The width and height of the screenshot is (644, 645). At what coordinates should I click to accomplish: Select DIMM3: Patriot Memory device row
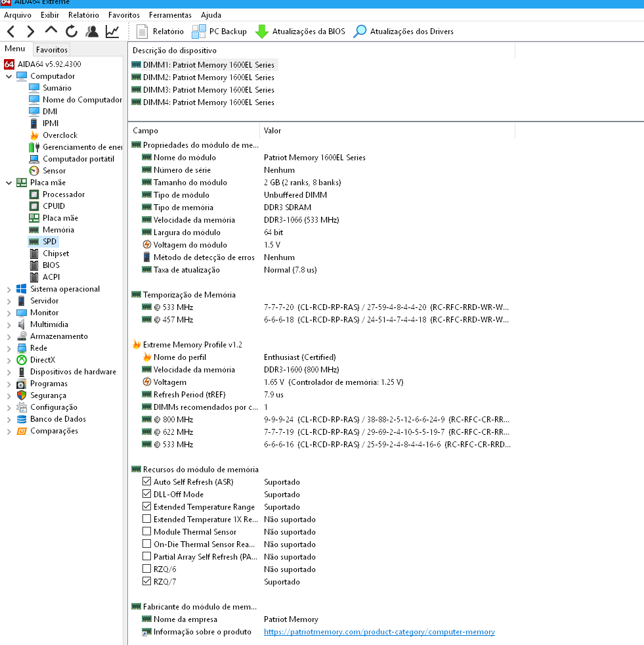point(203,90)
